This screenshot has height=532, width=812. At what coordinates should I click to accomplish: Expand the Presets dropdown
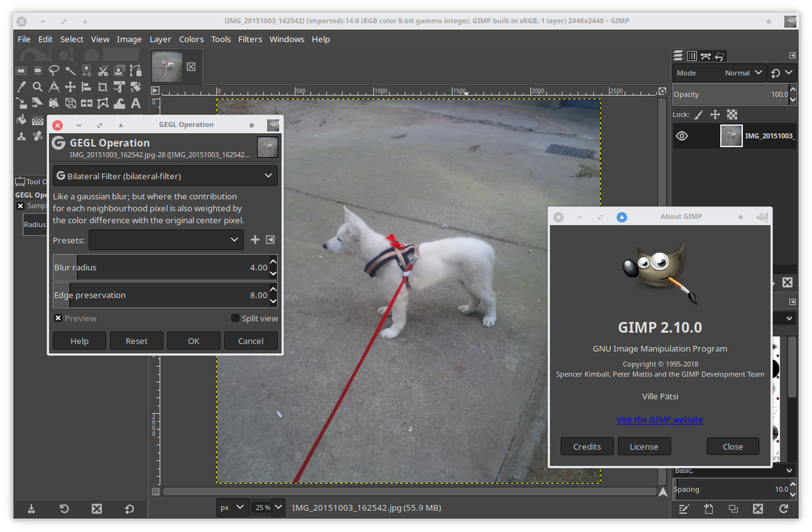[166, 240]
